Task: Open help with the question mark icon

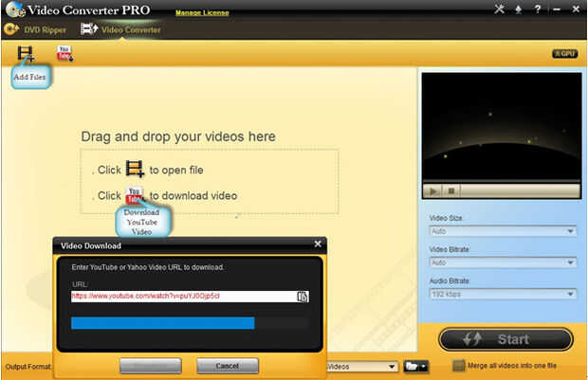Action: (x=538, y=9)
